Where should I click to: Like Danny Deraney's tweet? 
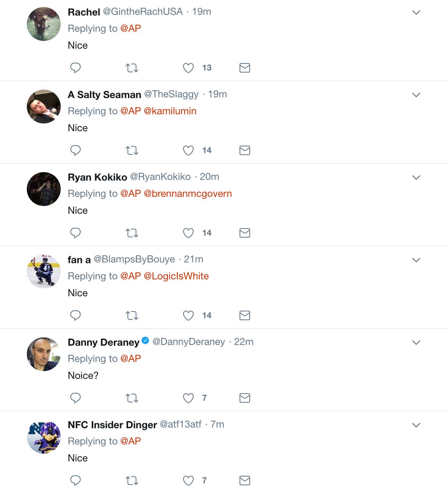[188, 398]
